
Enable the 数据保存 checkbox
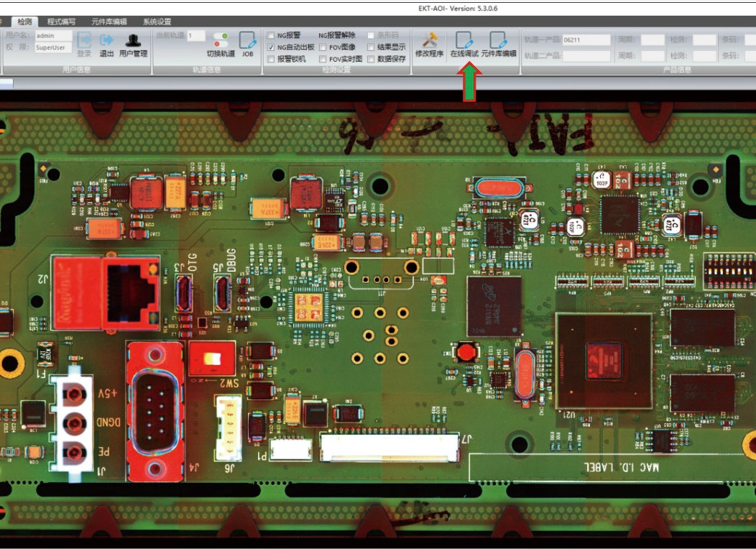[x=371, y=59]
